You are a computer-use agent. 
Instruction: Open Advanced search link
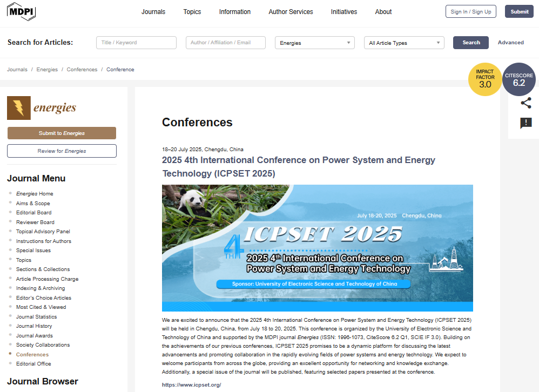[x=511, y=43]
